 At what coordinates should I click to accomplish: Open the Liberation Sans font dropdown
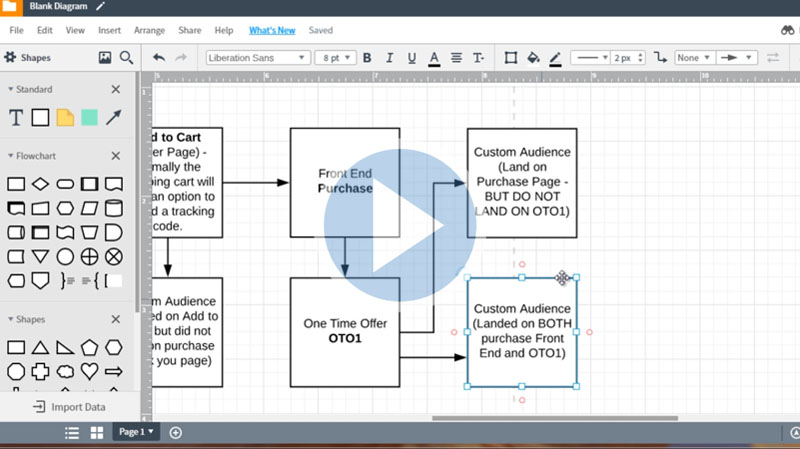point(258,58)
